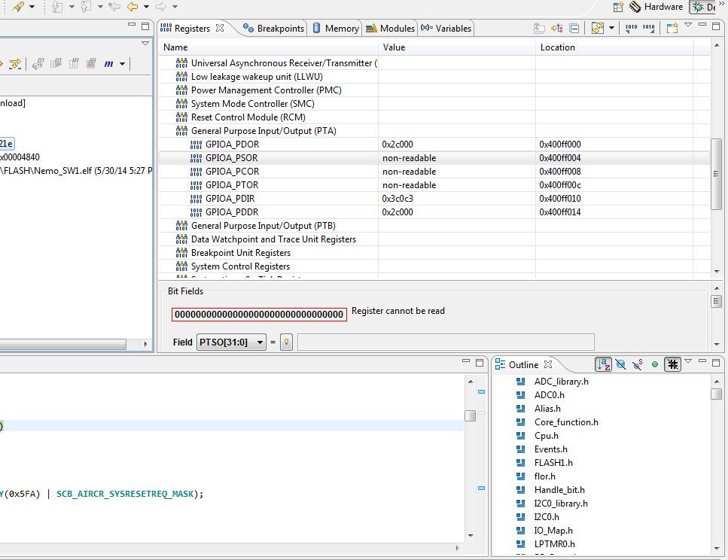This screenshot has height=560, width=728.
Task: Select General Purpose Input/Output (PTA) group
Action: [x=256, y=131]
